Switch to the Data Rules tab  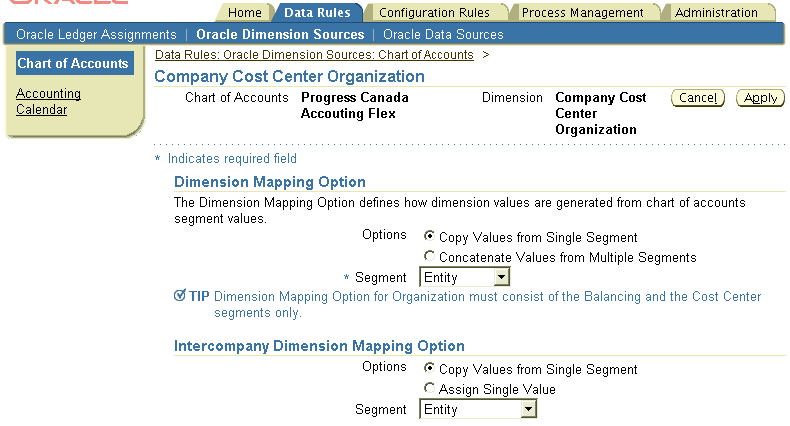pos(317,13)
